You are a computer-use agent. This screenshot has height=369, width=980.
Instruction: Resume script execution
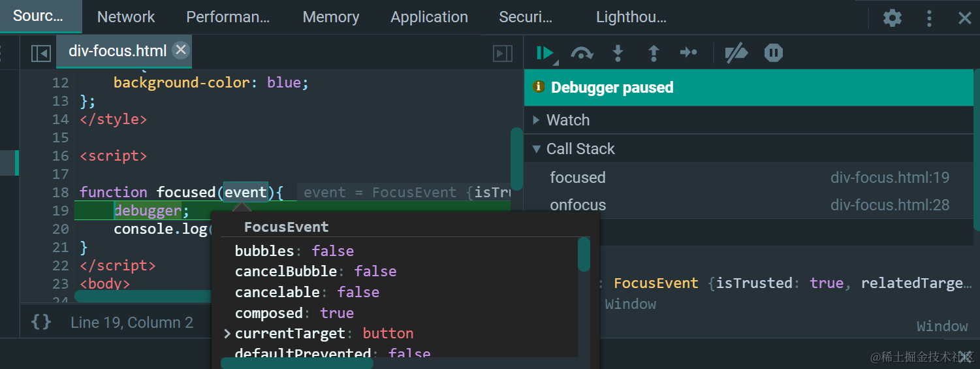(545, 53)
